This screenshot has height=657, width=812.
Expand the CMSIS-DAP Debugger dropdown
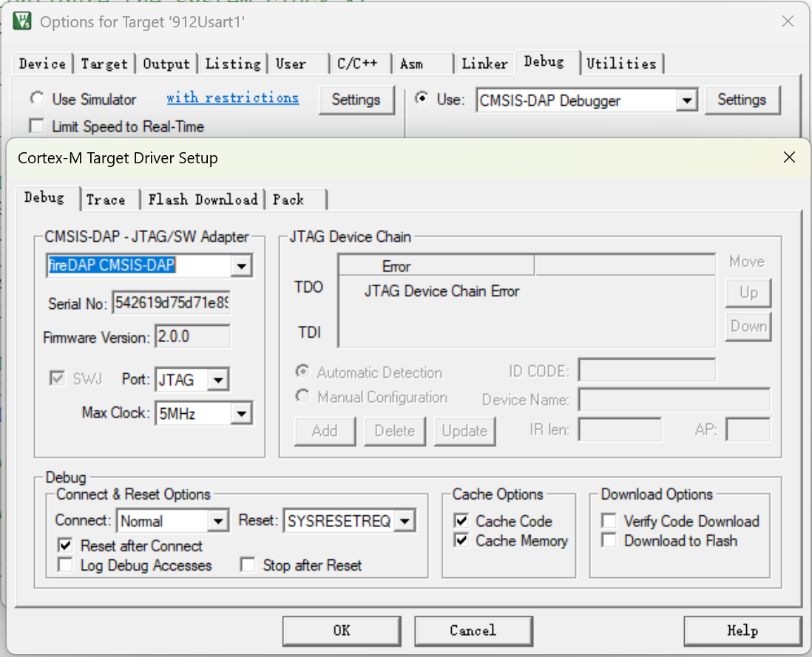(x=687, y=100)
